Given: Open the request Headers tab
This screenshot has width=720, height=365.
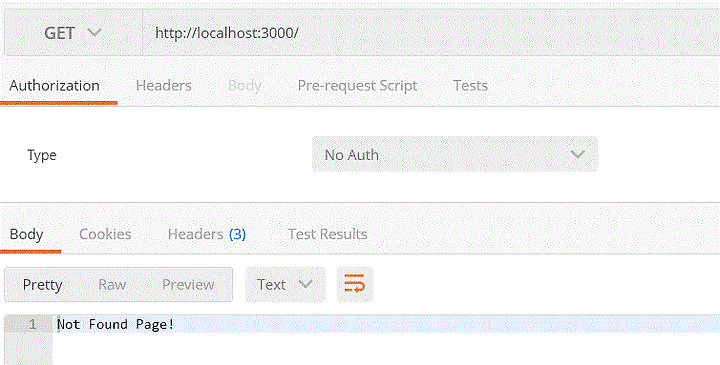Looking at the screenshot, I should 164,86.
